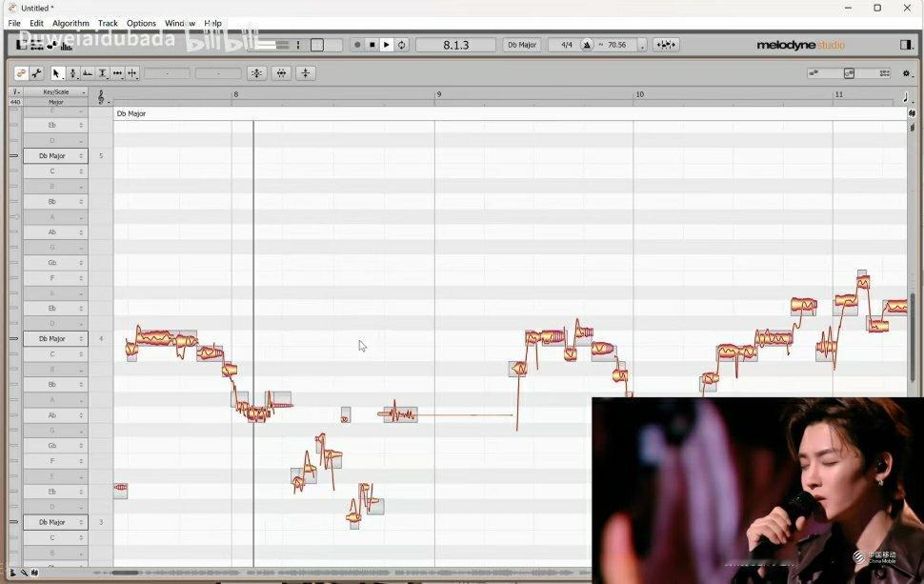
Task: Open the tempo options dropdown arrow
Action: (x=642, y=45)
